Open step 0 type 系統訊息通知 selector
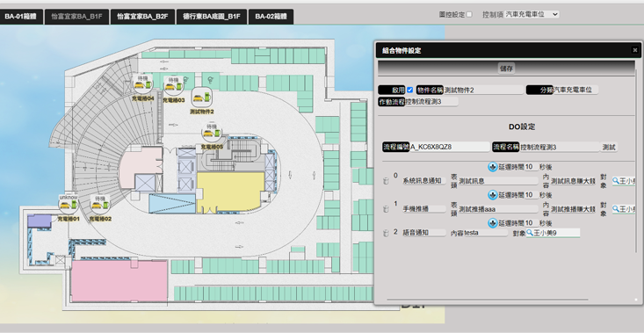Viewport: 644px width, 333px height. coord(424,181)
